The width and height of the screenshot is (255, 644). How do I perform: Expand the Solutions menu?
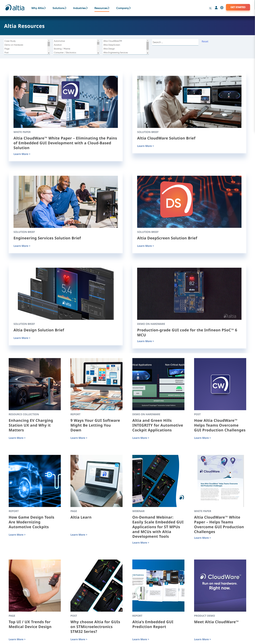[60, 8]
